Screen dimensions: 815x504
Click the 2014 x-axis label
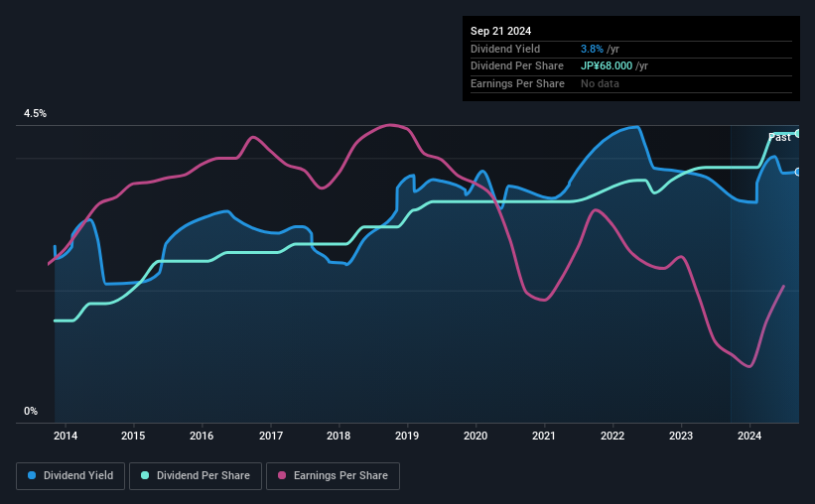[x=66, y=436]
